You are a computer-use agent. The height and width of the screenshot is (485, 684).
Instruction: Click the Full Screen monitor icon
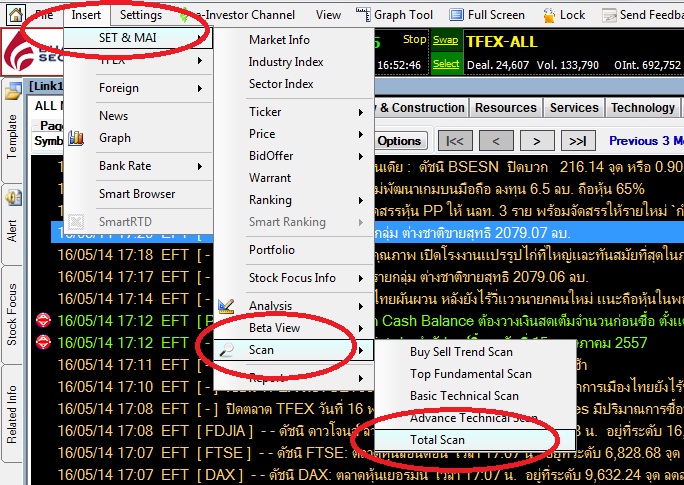pyautogui.click(x=456, y=15)
